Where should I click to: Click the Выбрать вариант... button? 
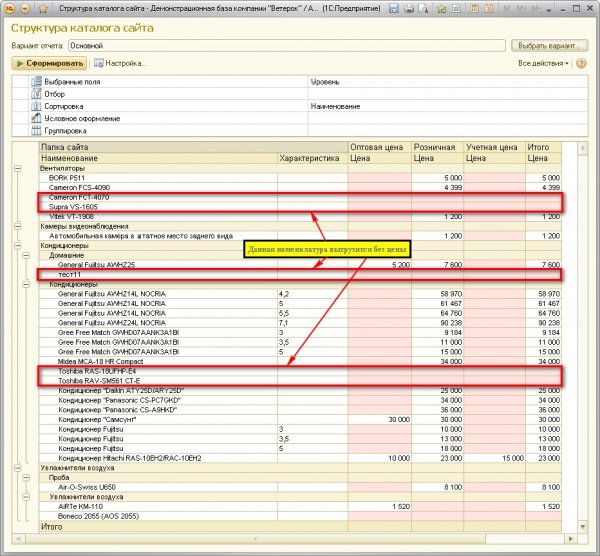[549, 46]
